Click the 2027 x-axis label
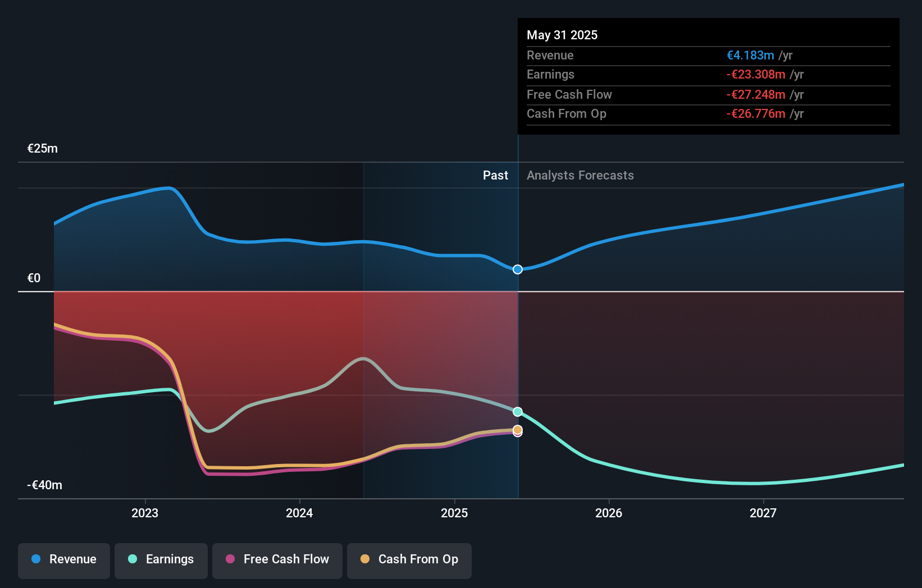922x588 pixels. coord(763,513)
